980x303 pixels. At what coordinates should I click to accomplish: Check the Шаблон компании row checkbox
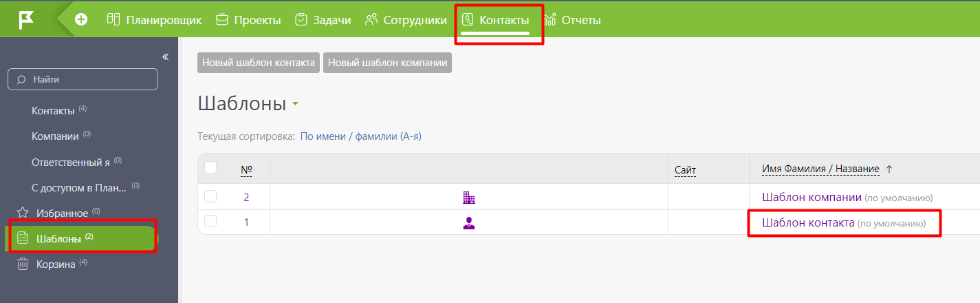pyautogui.click(x=211, y=196)
